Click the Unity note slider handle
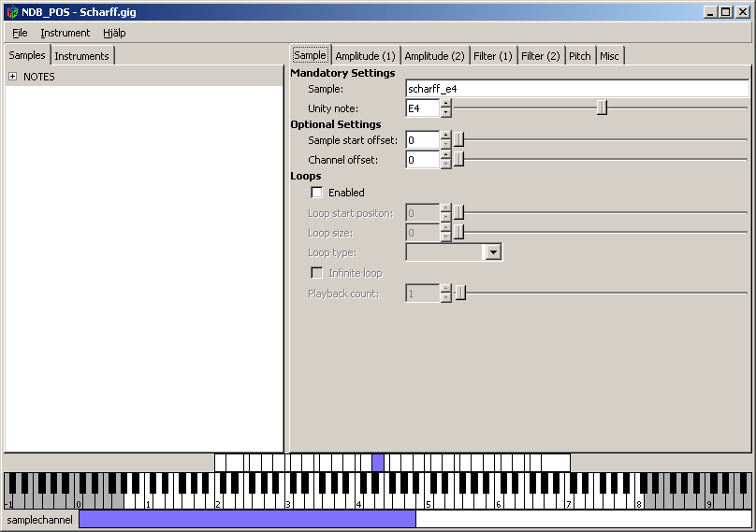756x532 pixels. pos(602,108)
